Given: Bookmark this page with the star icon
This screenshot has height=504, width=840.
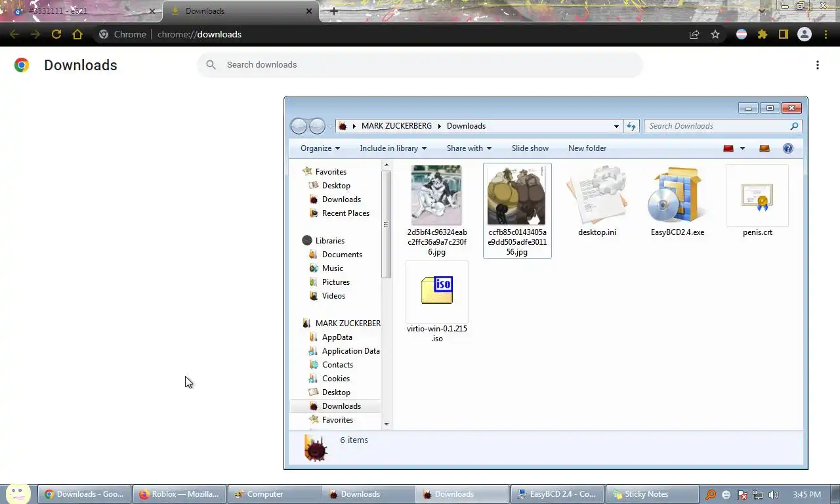Looking at the screenshot, I should tap(715, 34).
